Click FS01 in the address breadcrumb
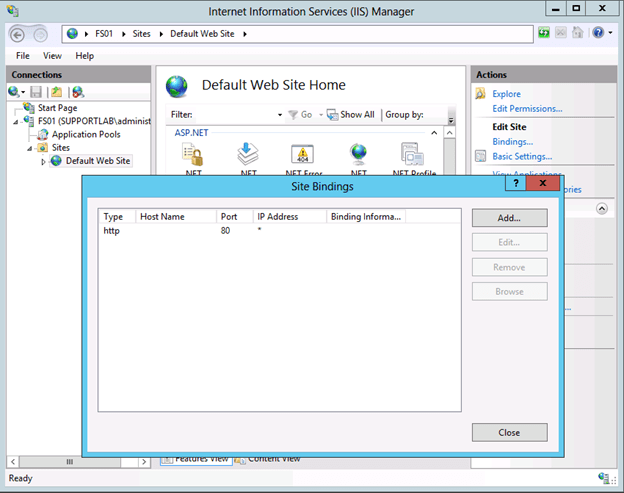 (x=104, y=34)
